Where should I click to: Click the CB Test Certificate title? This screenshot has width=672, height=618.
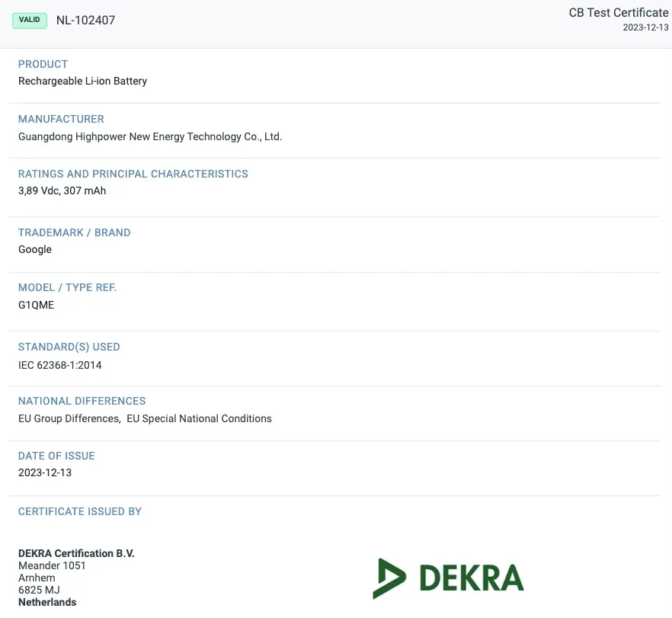pyautogui.click(x=618, y=13)
